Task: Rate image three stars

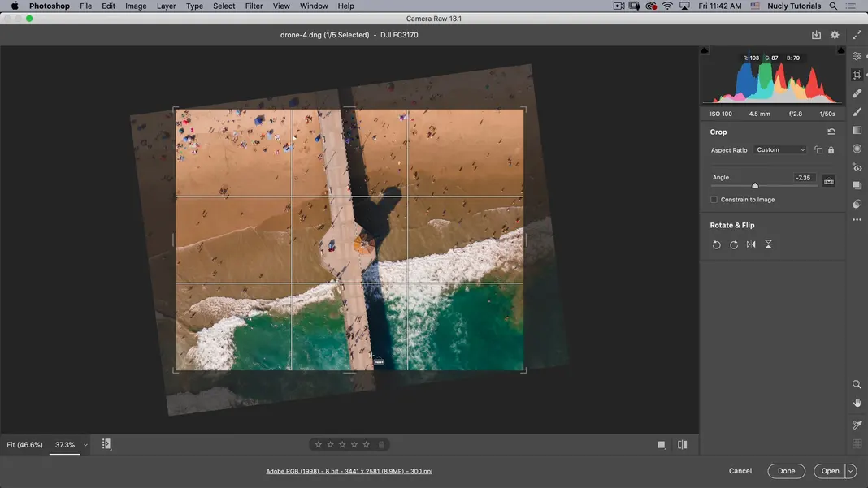Action: click(x=342, y=444)
